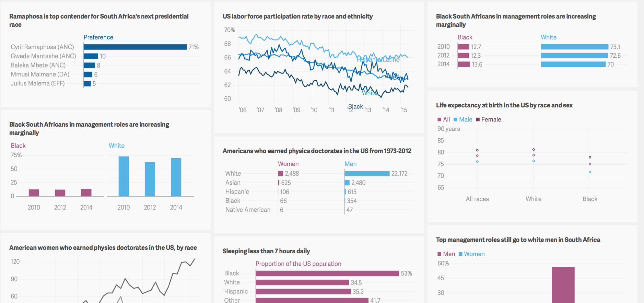The width and height of the screenshot is (644, 303).
Task: Open the Top management roles chart title
Action: tap(518, 240)
